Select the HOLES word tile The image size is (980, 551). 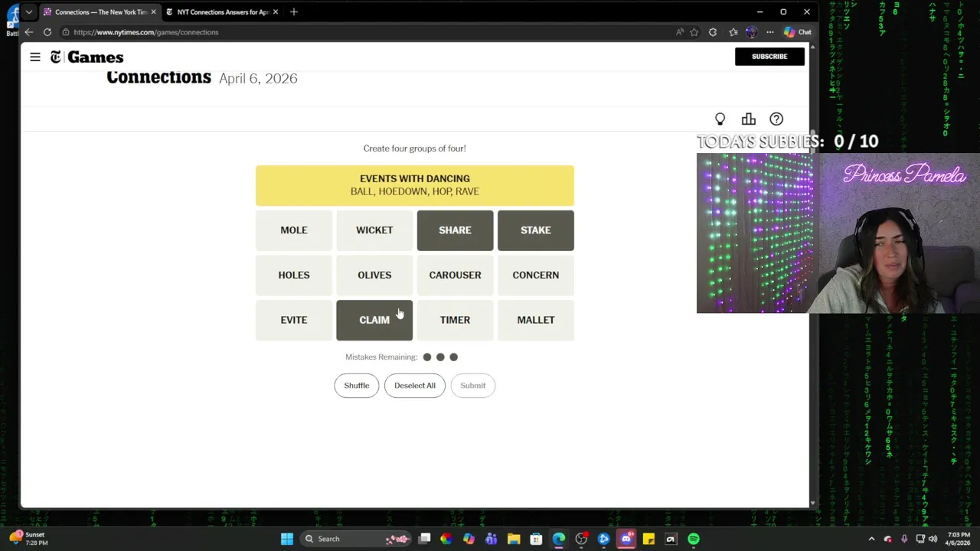(294, 275)
